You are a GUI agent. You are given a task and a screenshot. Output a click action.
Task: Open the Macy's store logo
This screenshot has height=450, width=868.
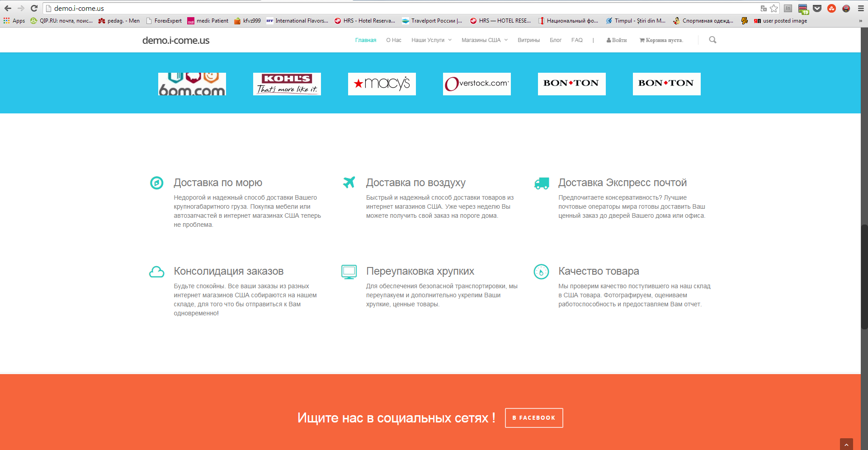point(382,84)
